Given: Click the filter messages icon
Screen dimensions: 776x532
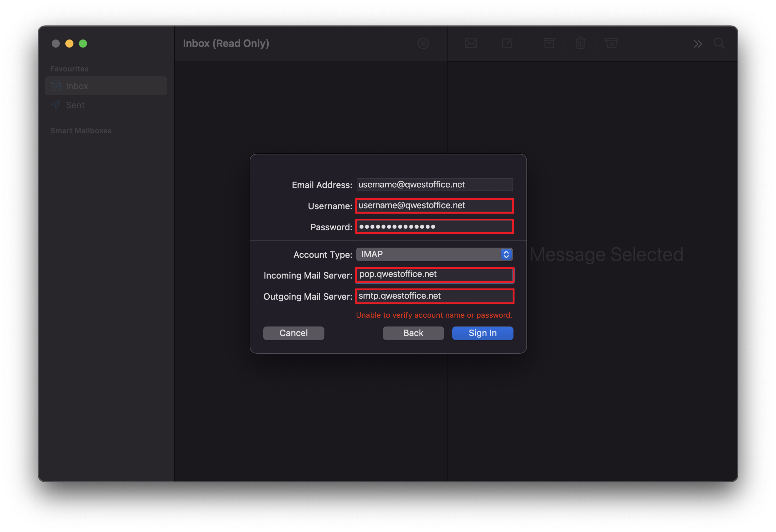Looking at the screenshot, I should (423, 44).
